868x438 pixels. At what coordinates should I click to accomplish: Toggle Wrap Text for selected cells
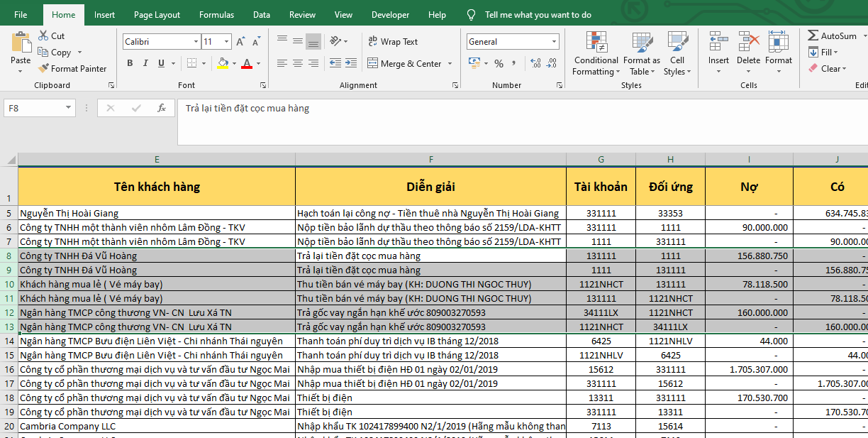click(393, 42)
